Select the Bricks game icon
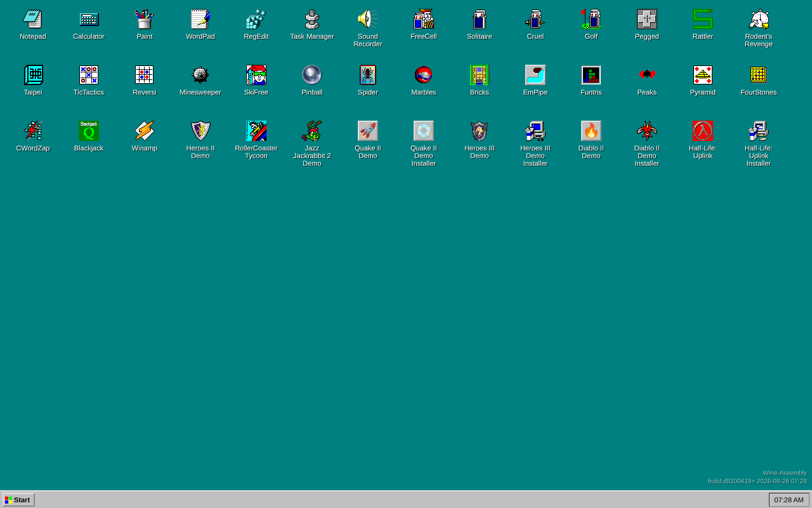812x508 pixels. click(x=480, y=75)
